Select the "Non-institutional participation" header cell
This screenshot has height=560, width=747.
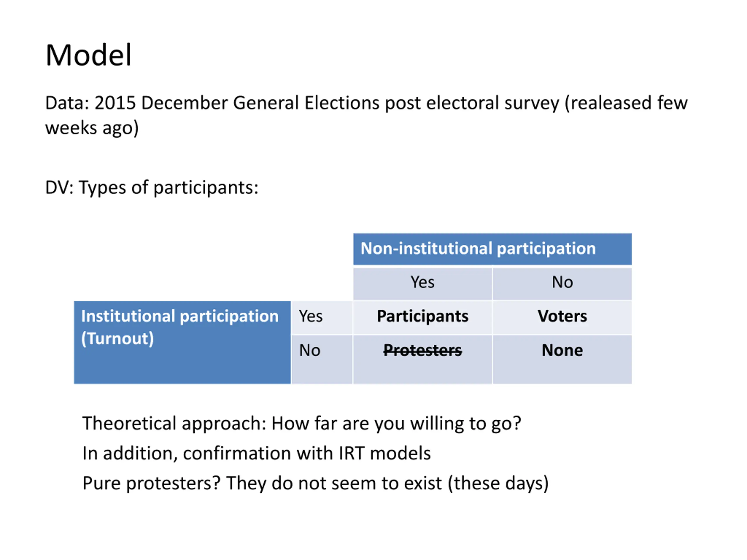(492, 249)
